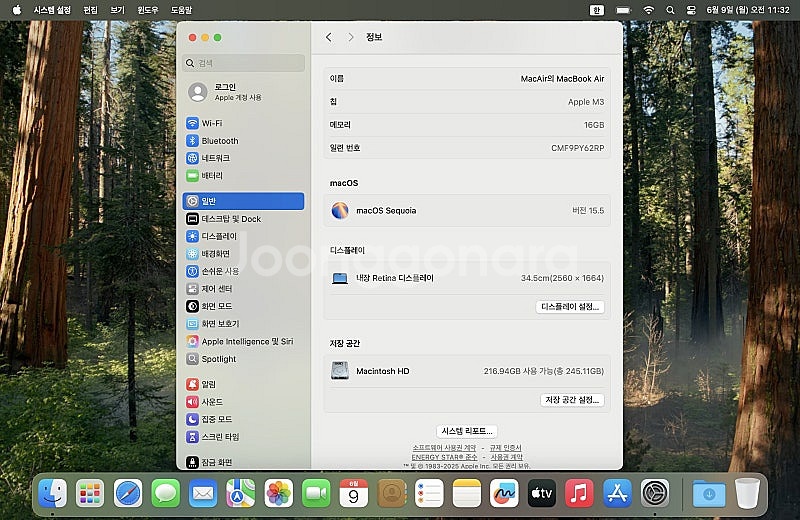
Task: Launch Safari from the Dock
Action: click(128, 493)
